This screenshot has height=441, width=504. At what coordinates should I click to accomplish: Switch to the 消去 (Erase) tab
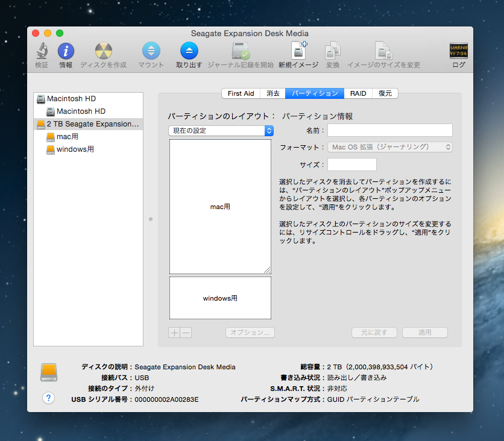(273, 93)
